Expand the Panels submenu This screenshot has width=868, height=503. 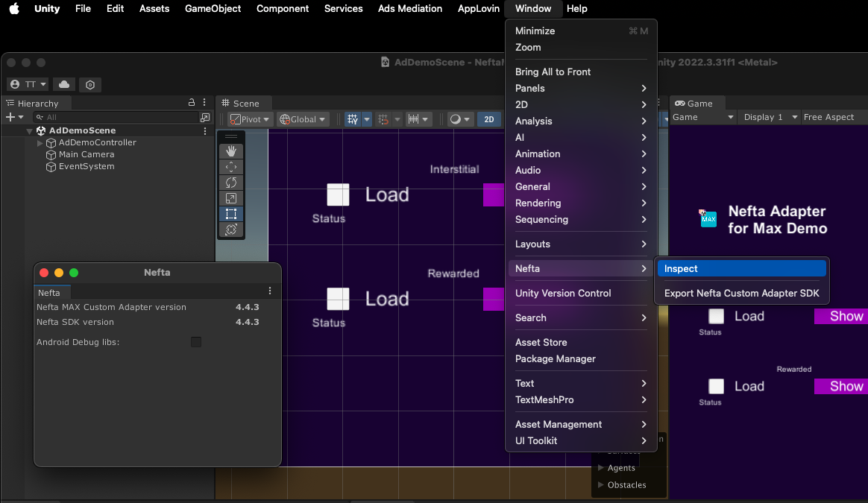click(x=581, y=88)
